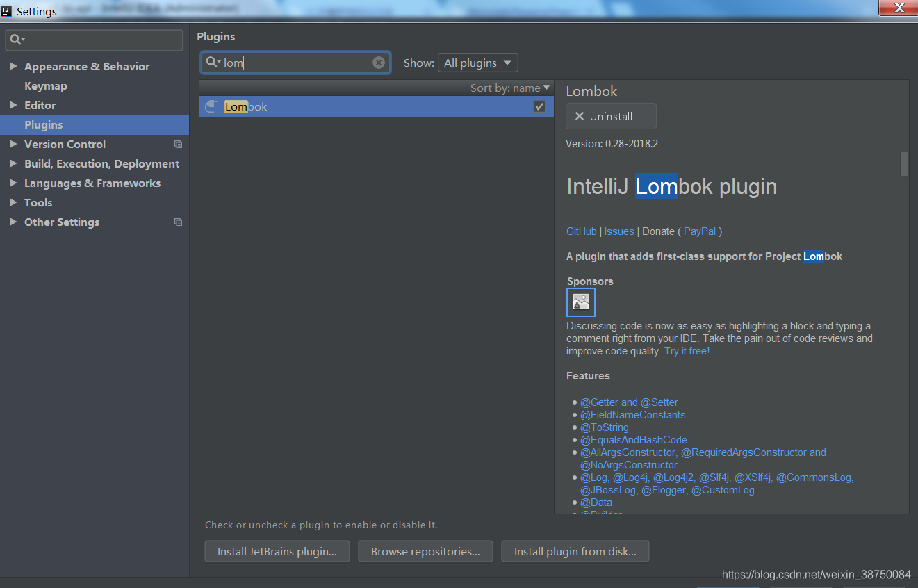918x588 pixels.
Task: Click the X icon on the Uninstall button
Action: pyautogui.click(x=580, y=116)
